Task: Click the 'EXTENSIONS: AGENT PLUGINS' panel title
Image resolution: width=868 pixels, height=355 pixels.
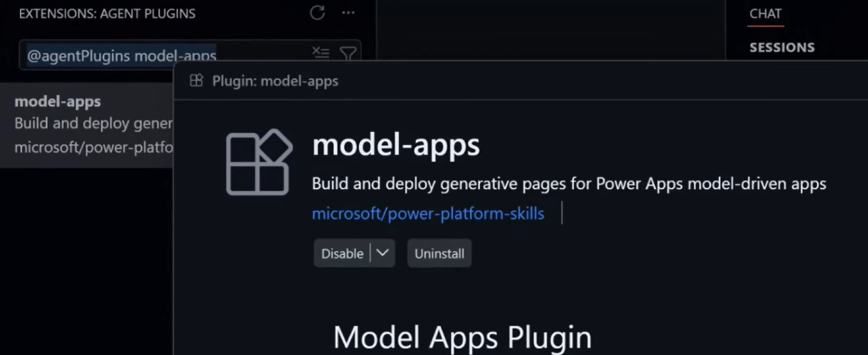Action: 107,13
